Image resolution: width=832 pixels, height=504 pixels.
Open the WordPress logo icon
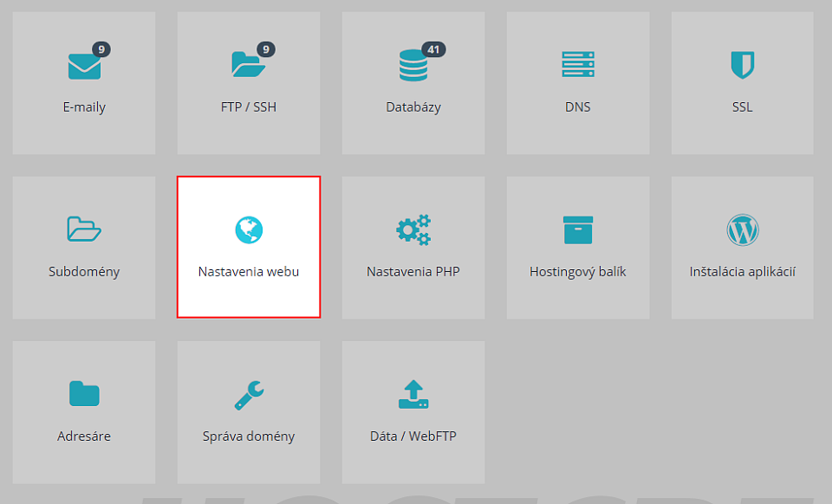[743, 230]
